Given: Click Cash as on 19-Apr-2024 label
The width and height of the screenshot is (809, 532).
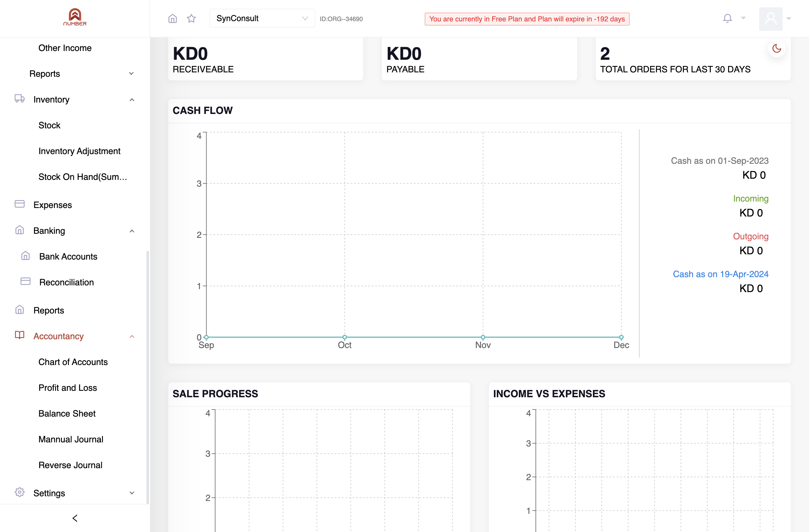Looking at the screenshot, I should click(x=720, y=274).
